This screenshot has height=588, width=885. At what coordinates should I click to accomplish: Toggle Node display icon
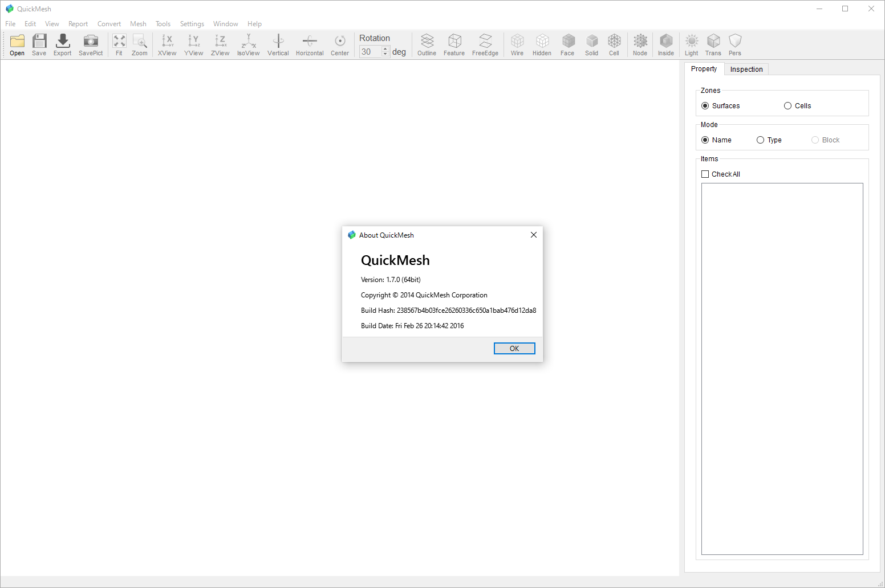pyautogui.click(x=640, y=45)
